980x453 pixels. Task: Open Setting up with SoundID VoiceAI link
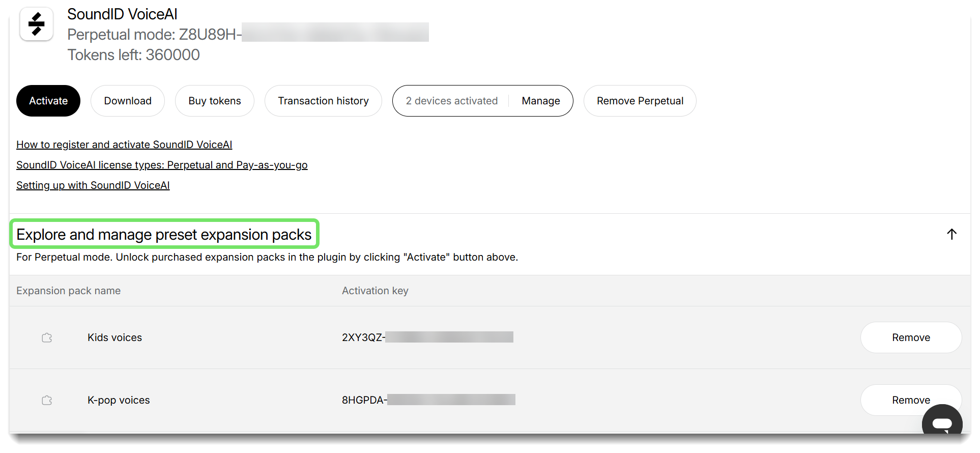click(93, 185)
